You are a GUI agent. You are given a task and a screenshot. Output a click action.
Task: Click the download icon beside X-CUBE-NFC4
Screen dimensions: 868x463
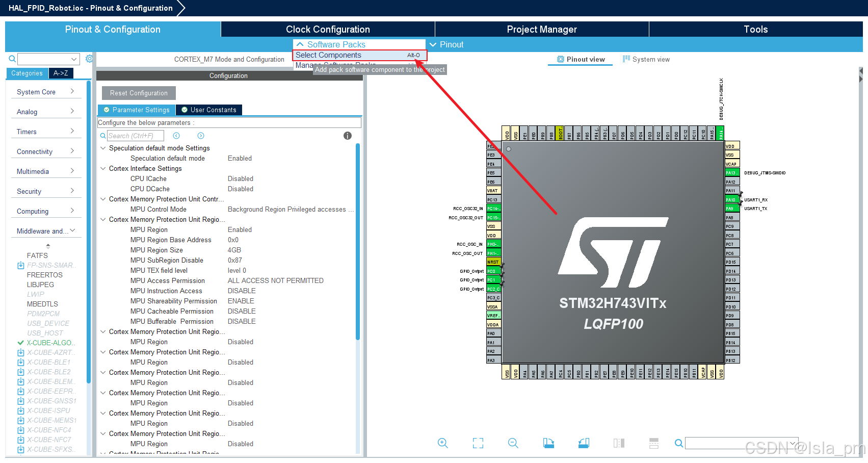21,430
